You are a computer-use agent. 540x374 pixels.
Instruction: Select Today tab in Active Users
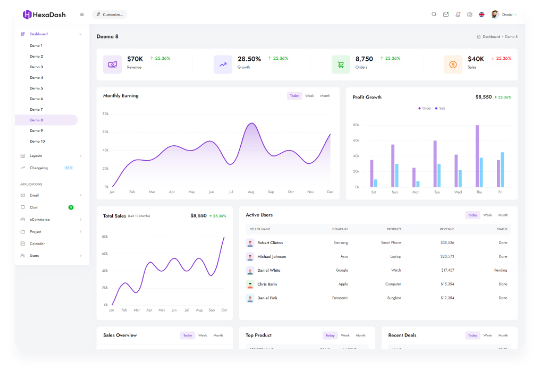coord(472,215)
